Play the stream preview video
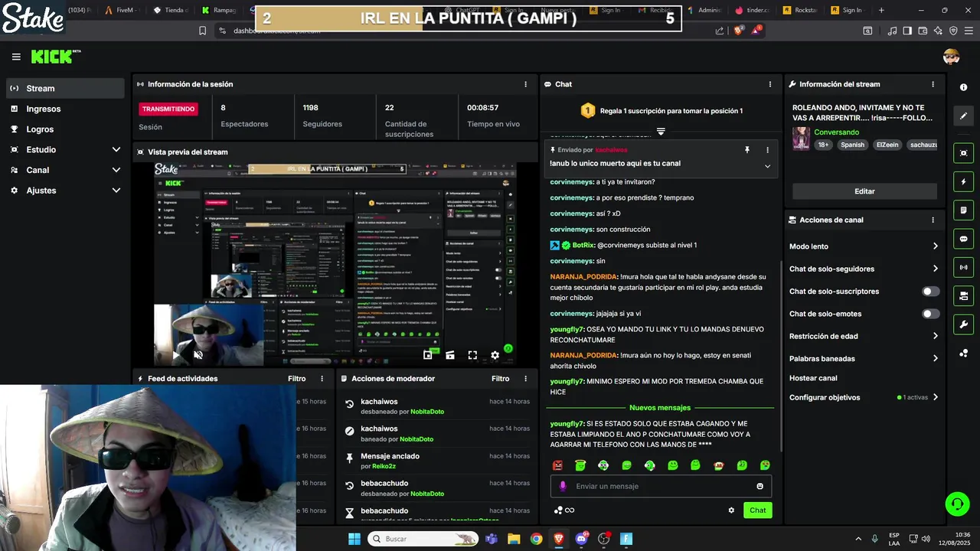 [x=176, y=355]
